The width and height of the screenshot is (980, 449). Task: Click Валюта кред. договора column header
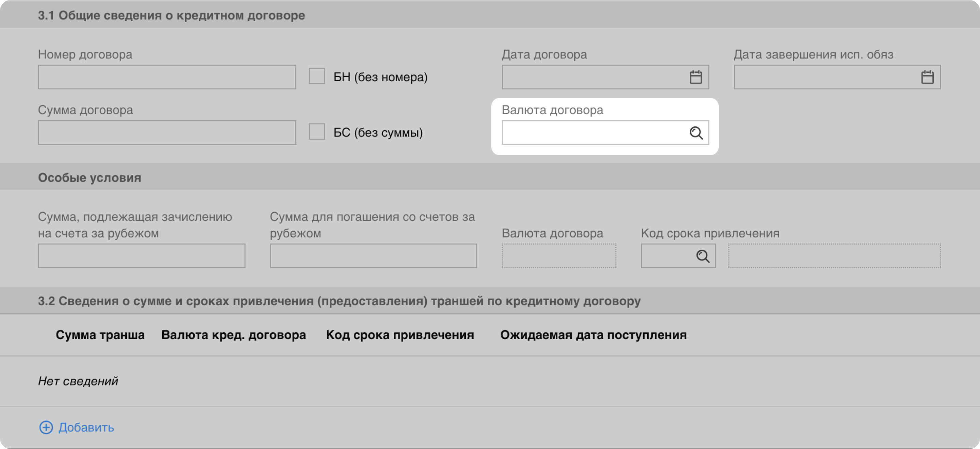(x=233, y=335)
